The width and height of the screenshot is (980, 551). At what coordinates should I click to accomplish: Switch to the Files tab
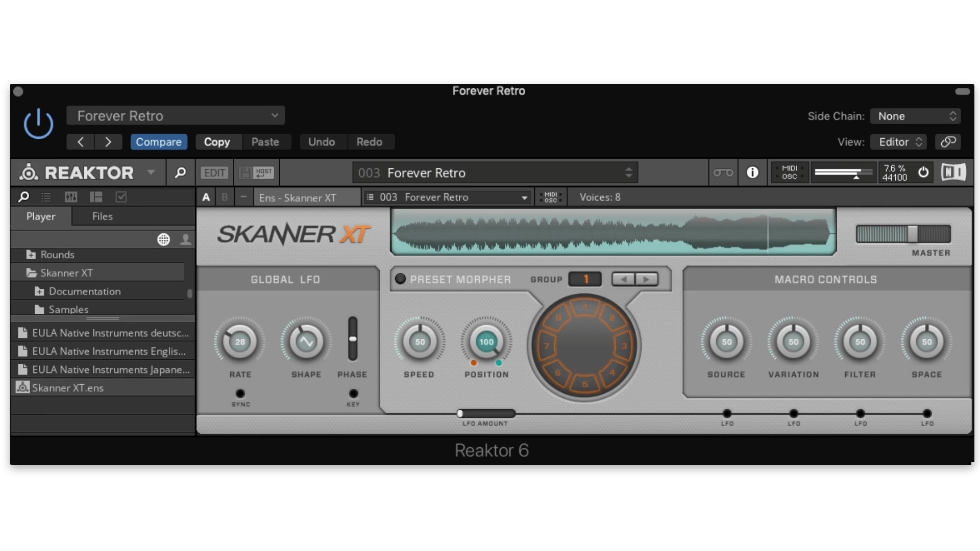pyautogui.click(x=102, y=216)
